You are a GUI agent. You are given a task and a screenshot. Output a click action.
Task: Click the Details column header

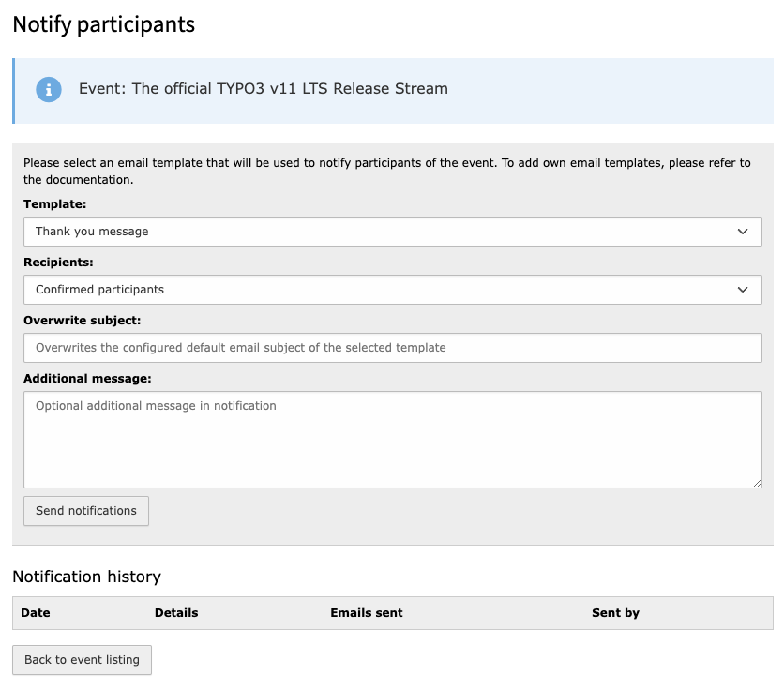(x=176, y=613)
